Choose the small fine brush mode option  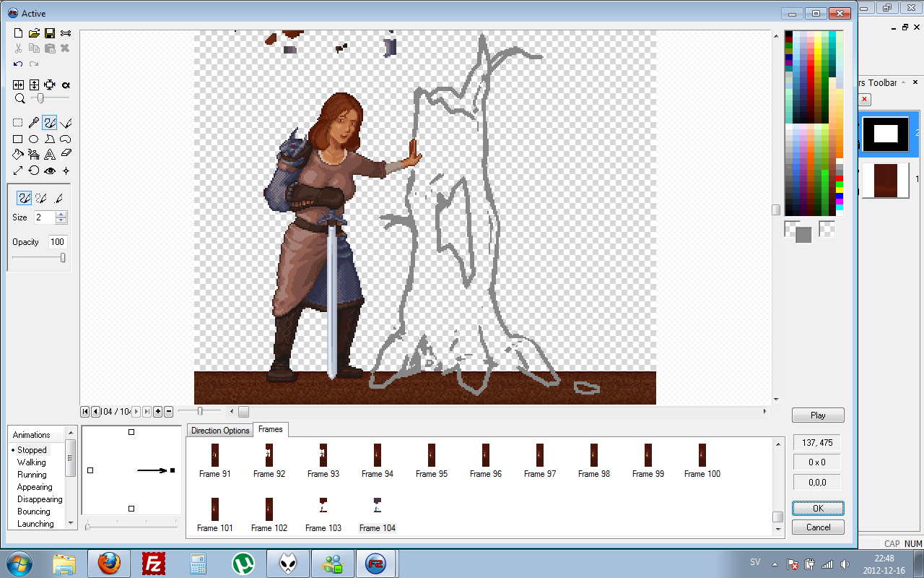[x=58, y=198]
